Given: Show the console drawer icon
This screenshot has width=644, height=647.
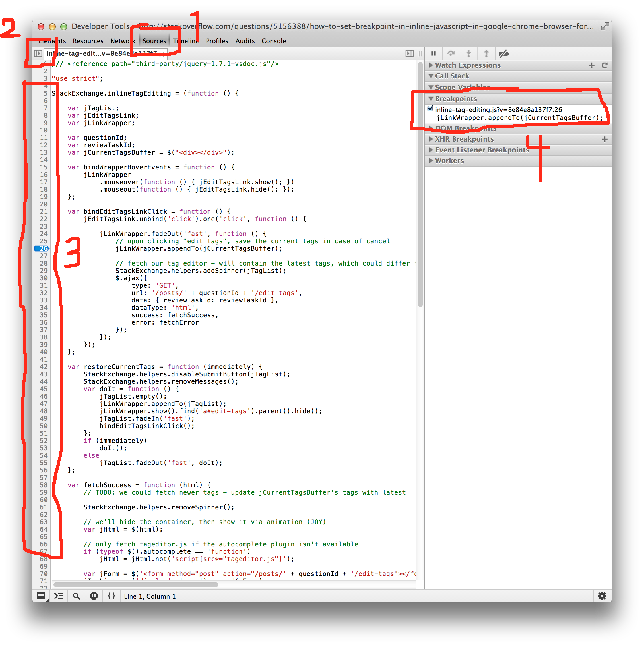Looking at the screenshot, I should click(59, 596).
